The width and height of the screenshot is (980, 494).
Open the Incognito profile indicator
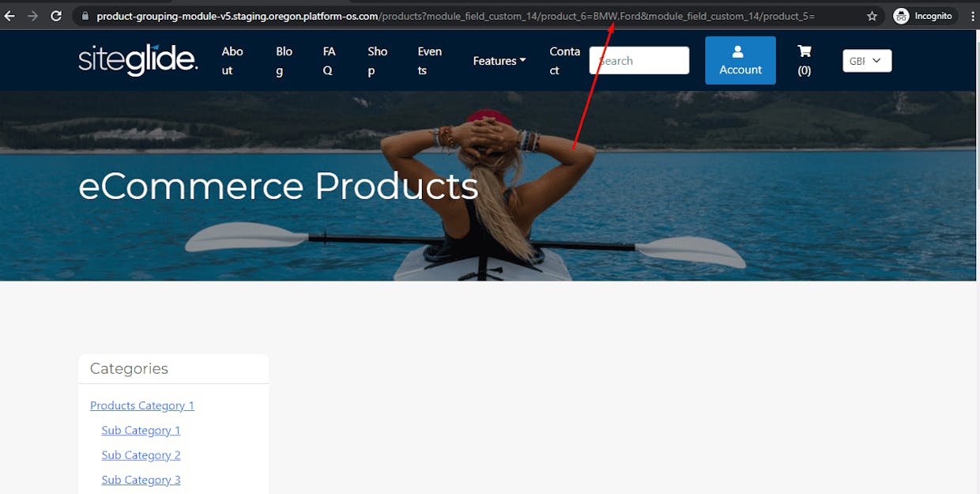pyautogui.click(x=923, y=16)
